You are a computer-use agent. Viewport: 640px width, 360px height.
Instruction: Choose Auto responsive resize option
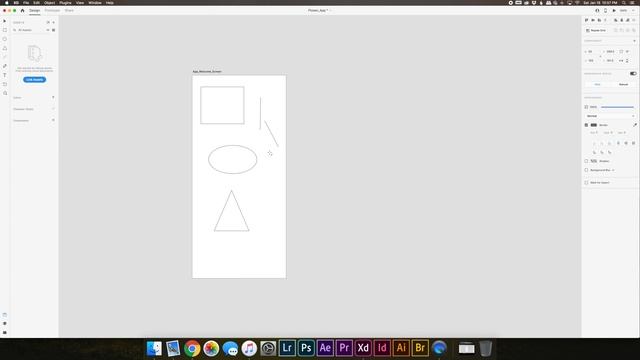tap(598, 84)
